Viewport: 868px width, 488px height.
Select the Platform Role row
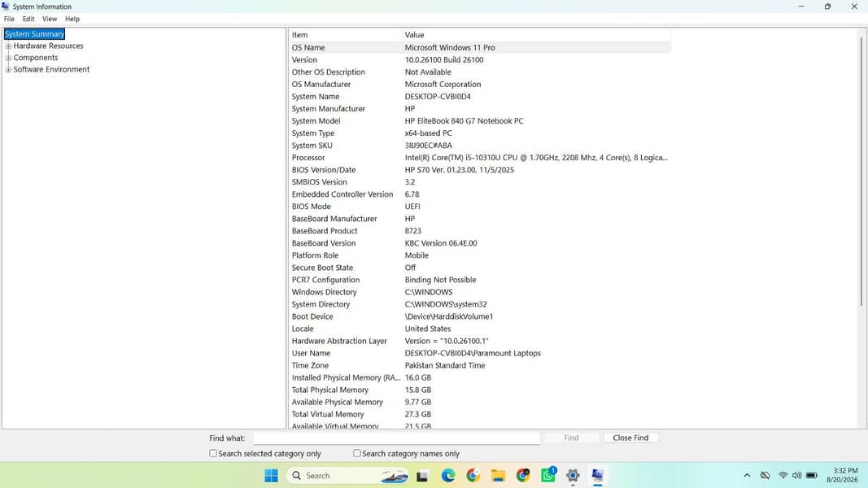click(x=480, y=255)
